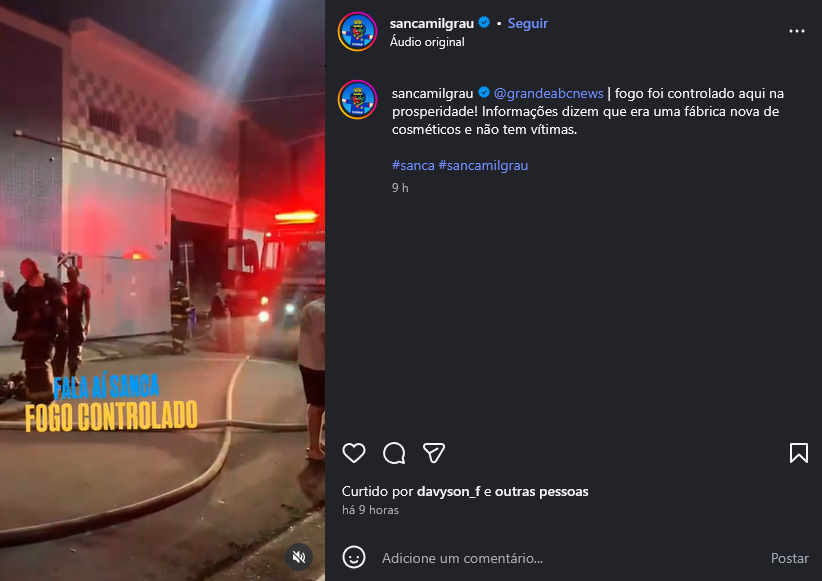Screen dimensions: 822x581
Task: Focus the Adicione um comentário field
Action: click(571, 558)
